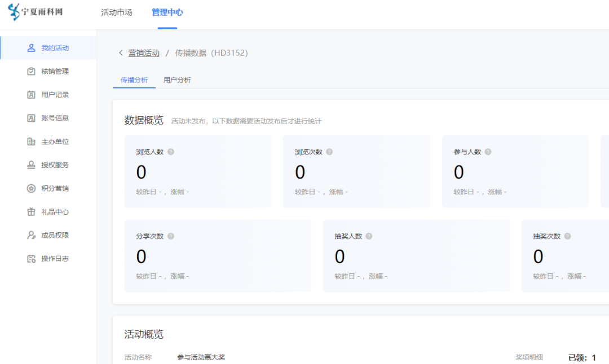Viewport: 609px width, 364px height.
Task: Click the 已领: 1 value
Action: tap(582, 357)
